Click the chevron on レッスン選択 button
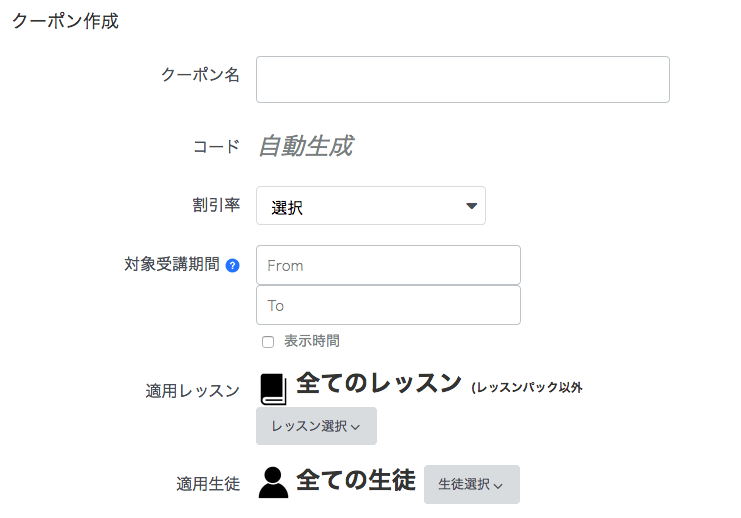The image size is (741, 518). (x=356, y=427)
